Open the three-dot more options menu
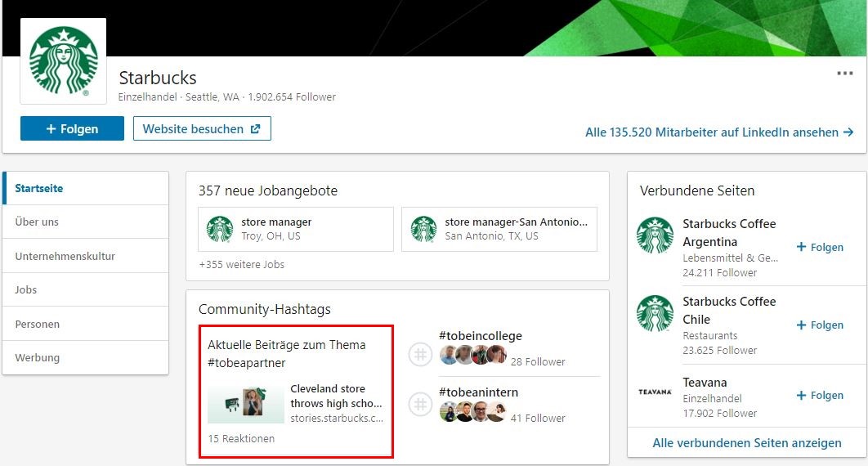The height and width of the screenshot is (466, 868). [x=845, y=73]
